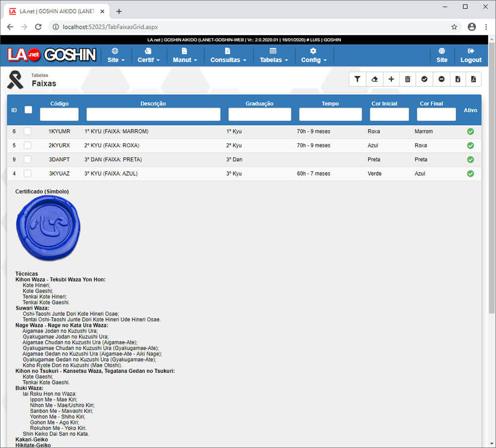
Task: Click the blue wax seal certificate image
Action: pyautogui.click(x=48, y=228)
